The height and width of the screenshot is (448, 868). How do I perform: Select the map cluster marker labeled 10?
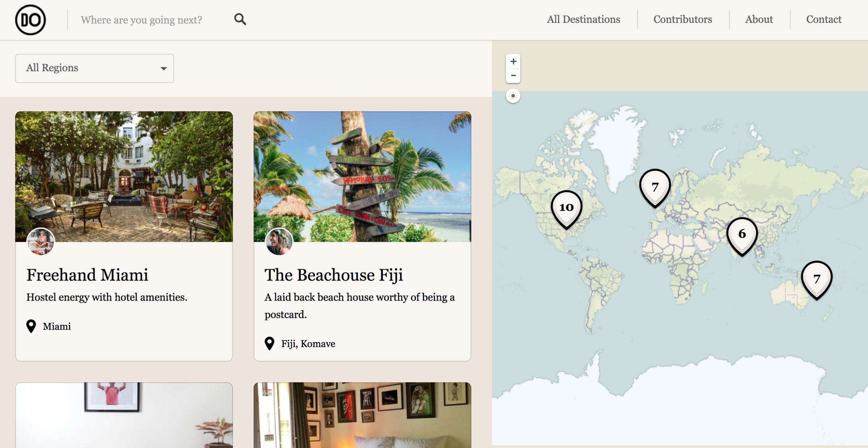pos(567,210)
